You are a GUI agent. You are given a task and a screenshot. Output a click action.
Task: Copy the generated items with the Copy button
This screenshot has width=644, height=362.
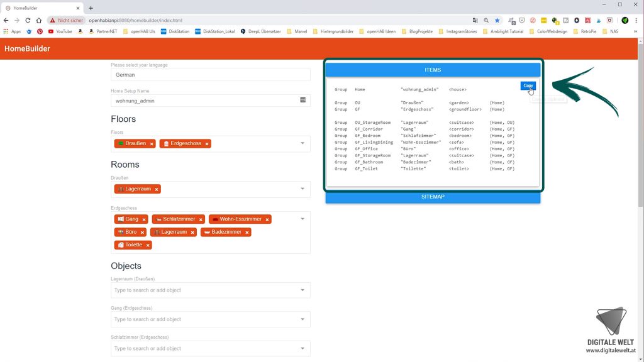click(x=528, y=85)
